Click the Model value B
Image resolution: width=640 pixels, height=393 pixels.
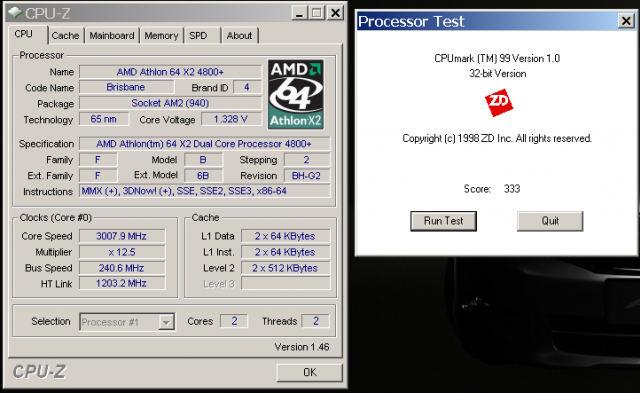203,160
